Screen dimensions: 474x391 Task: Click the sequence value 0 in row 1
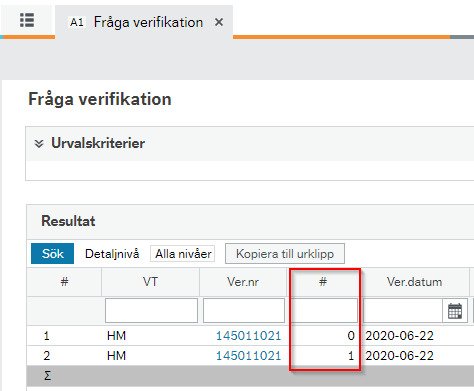click(x=351, y=336)
